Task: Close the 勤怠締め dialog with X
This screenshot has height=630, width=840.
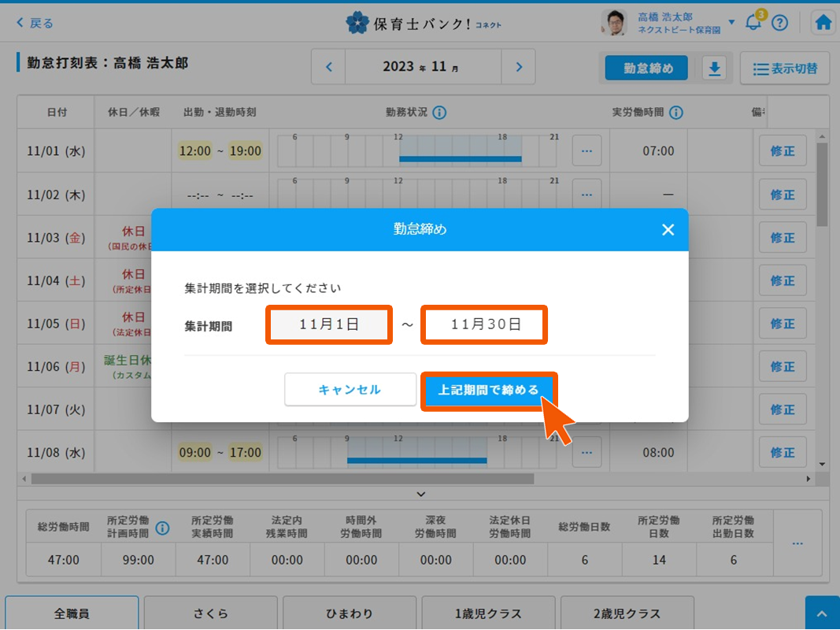Action: (x=668, y=230)
